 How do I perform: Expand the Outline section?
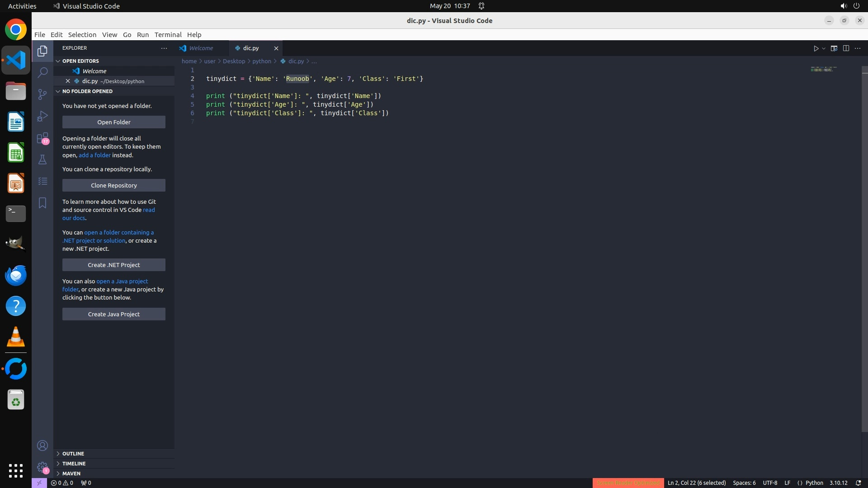click(73, 453)
